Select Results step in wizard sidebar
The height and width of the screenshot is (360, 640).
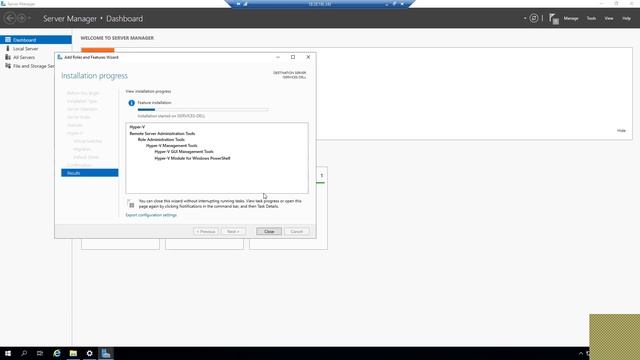(90, 173)
